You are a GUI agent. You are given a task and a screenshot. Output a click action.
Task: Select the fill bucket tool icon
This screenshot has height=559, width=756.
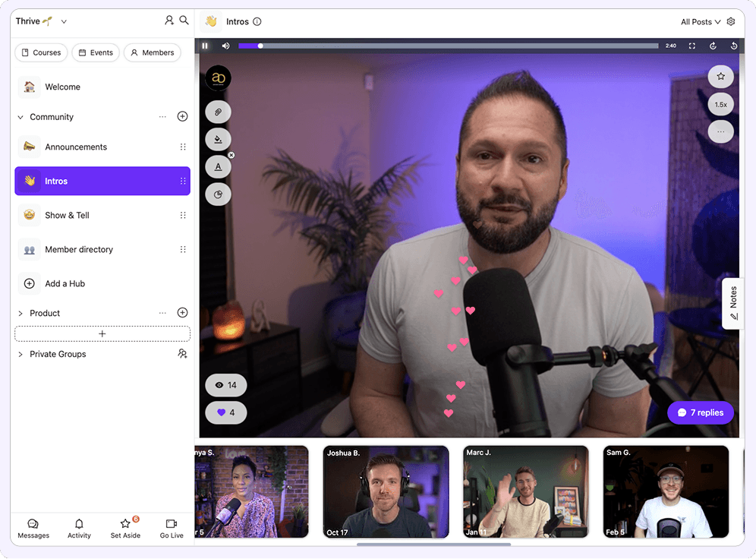click(x=218, y=140)
